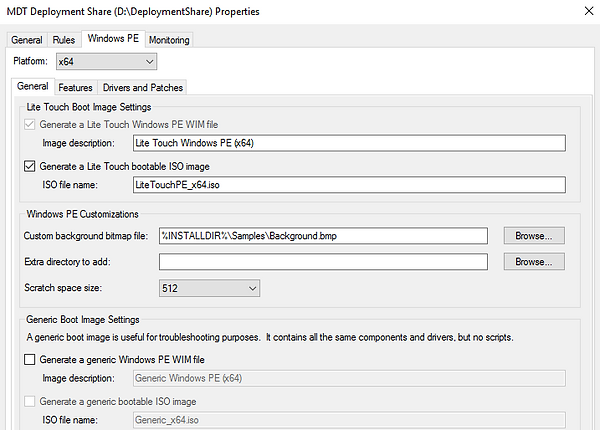600x430 pixels.
Task: Edit the Lite Touch image description field
Action: pos(349,143)
